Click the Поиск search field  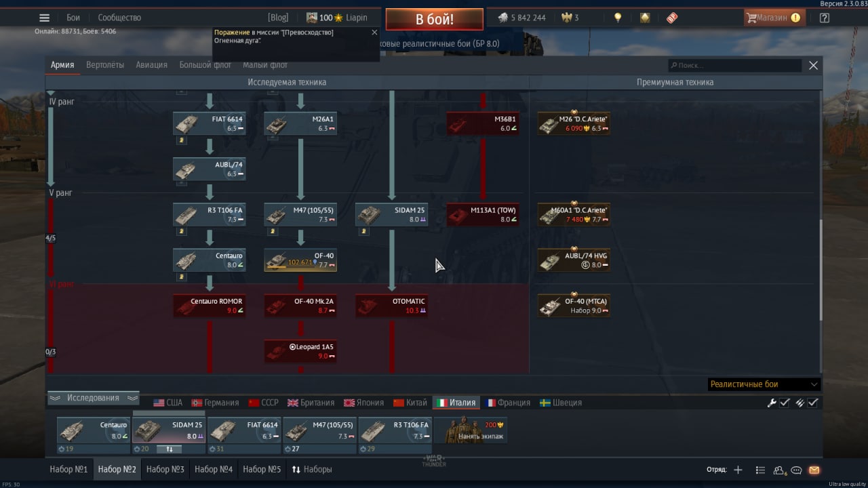click(734, 65)
